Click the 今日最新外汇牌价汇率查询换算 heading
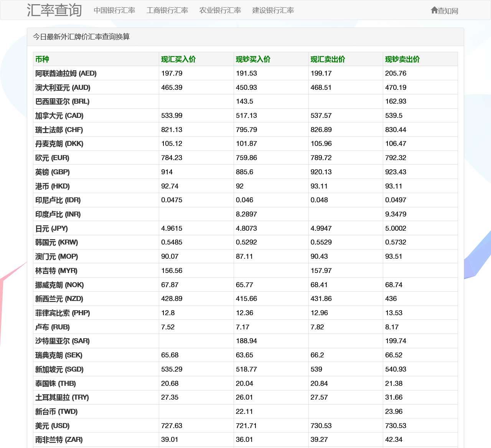The width and height of the screenshot is (491, 448). [81, 37]
